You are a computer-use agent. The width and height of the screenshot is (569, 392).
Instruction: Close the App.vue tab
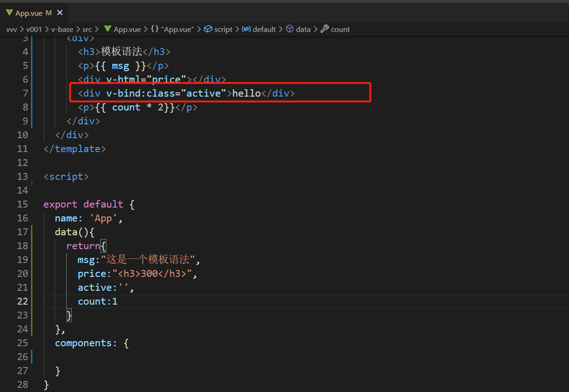59,13
